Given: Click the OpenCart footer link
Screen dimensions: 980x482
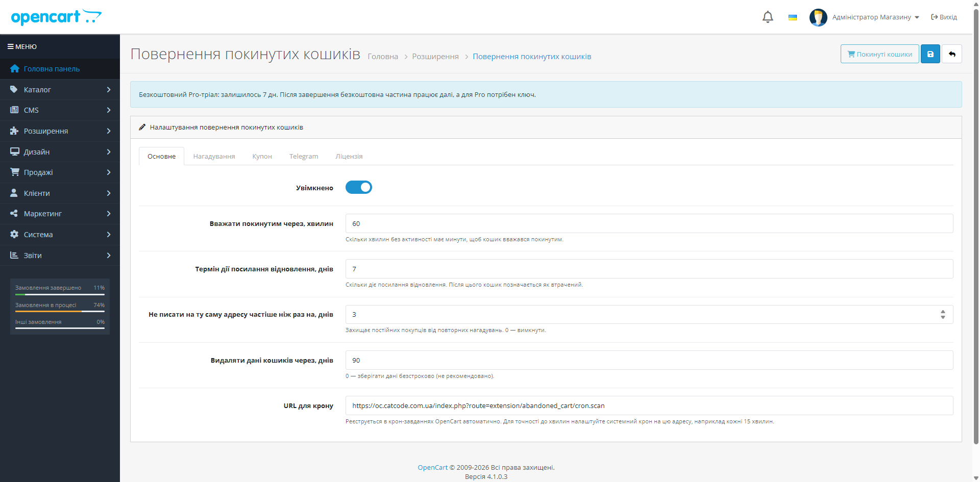Looking at the screenshot, I should pos(432,468).
